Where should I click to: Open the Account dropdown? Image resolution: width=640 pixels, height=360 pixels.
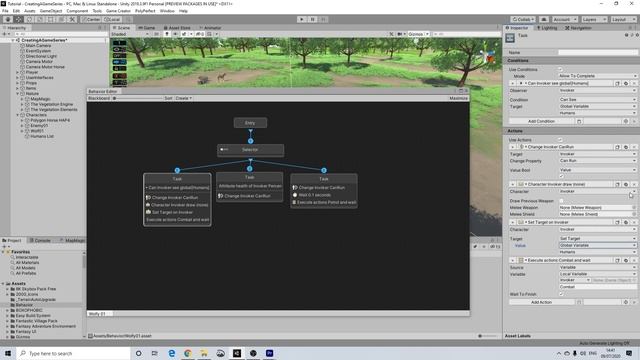[565, 19]
